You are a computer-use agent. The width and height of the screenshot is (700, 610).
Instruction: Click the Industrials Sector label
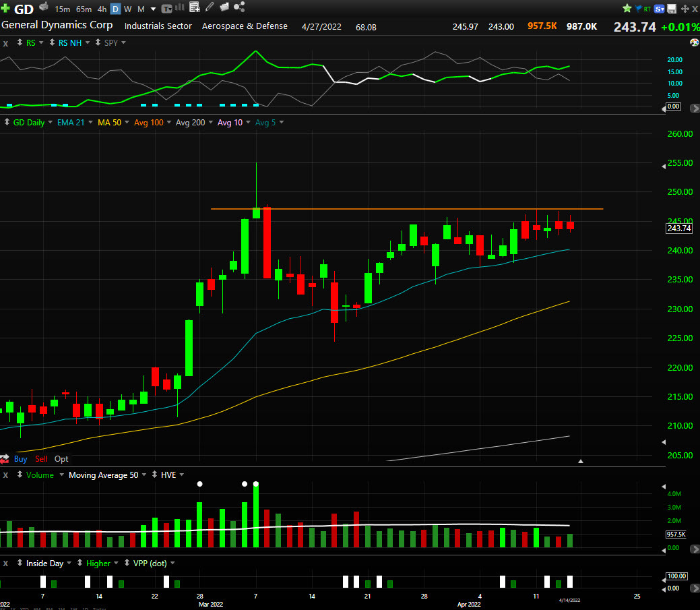click(x=158, y=26)
